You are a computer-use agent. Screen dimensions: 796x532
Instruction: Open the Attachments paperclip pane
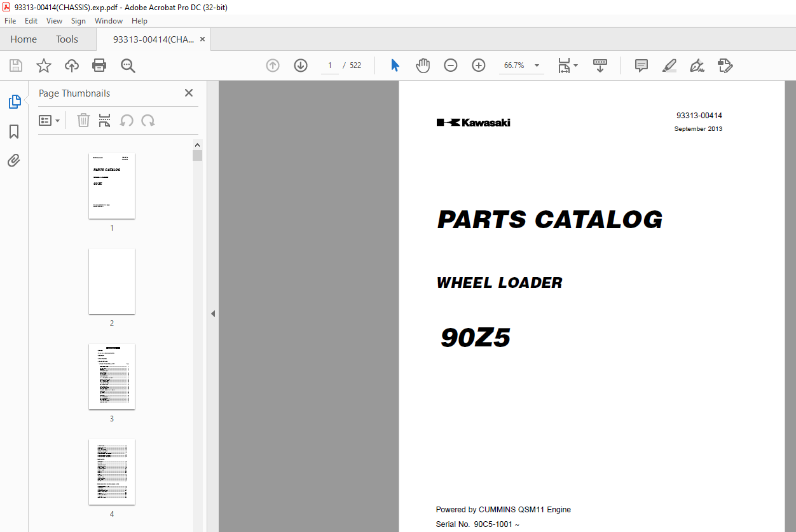tap(14, 160)
